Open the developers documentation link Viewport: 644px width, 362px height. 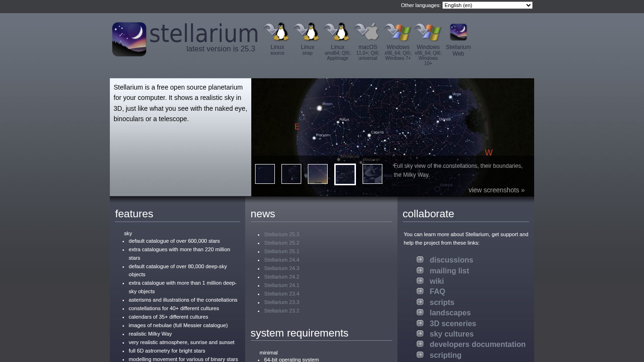[x=477, y=345]
